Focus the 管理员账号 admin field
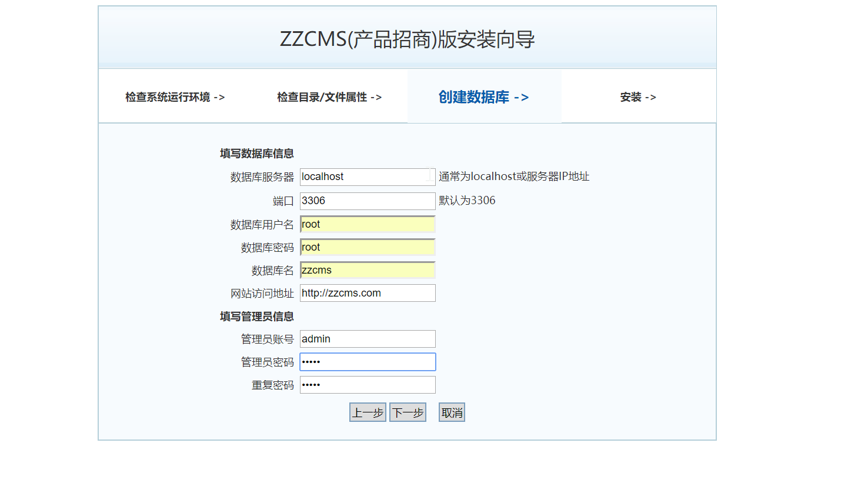Screen dimensions: 868x496 click(368, 339)
